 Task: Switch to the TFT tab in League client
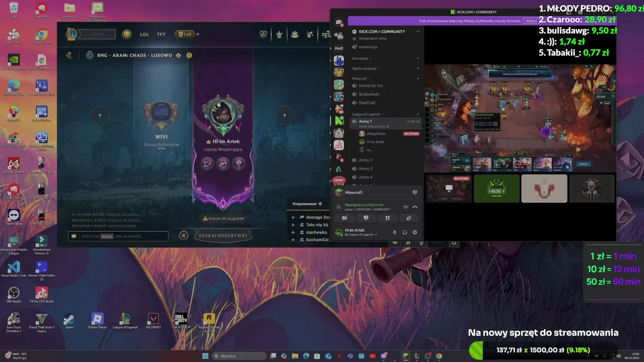click(161, 35)
